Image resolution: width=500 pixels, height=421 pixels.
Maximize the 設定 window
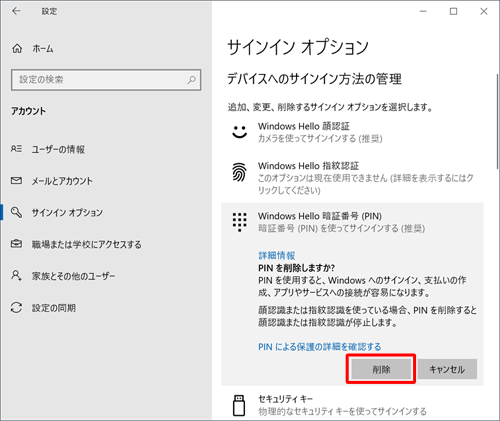click(x=453, y=11)
